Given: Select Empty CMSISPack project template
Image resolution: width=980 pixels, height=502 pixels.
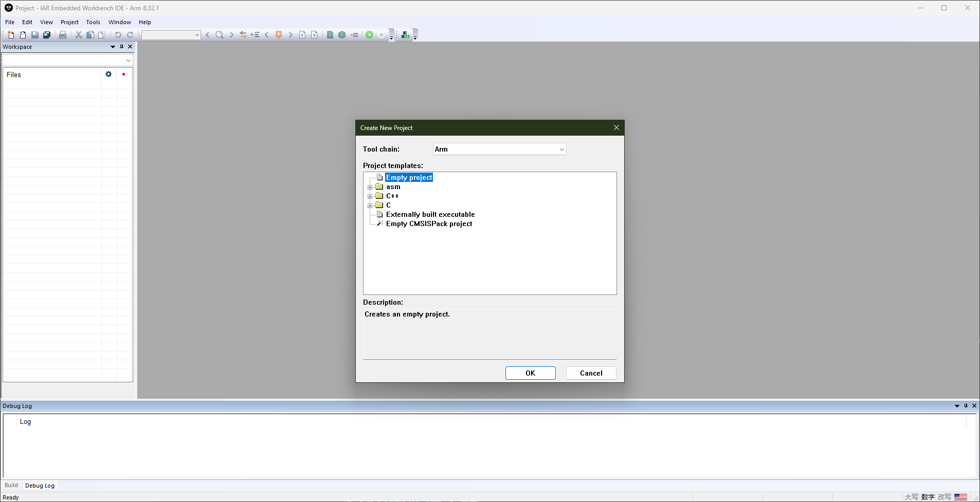Looking at the screenshot, I should pyautogui.click(x=429, y=224).
